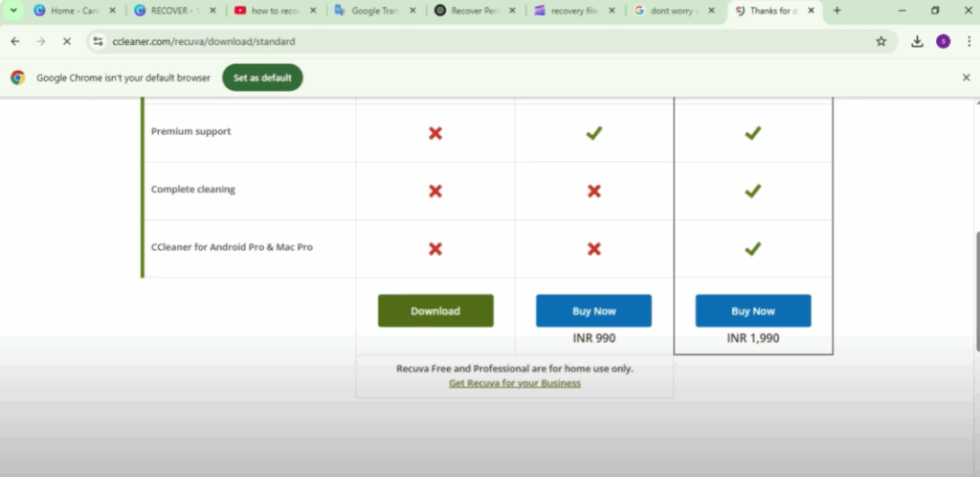View site information icon in address bar
This screenshot has width=980, height=477.
[x=99, y=42]
